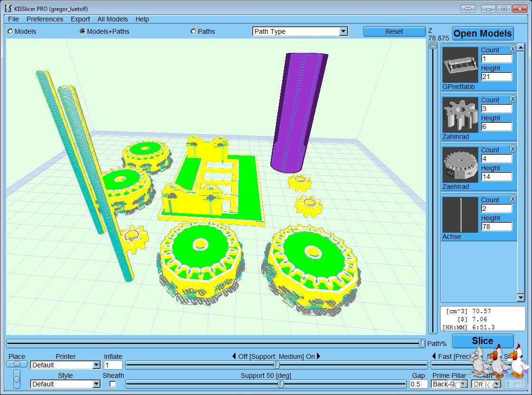This screenshot has height=395, width=532.
Task: Click the Open Models button
Action: point(483,34)
